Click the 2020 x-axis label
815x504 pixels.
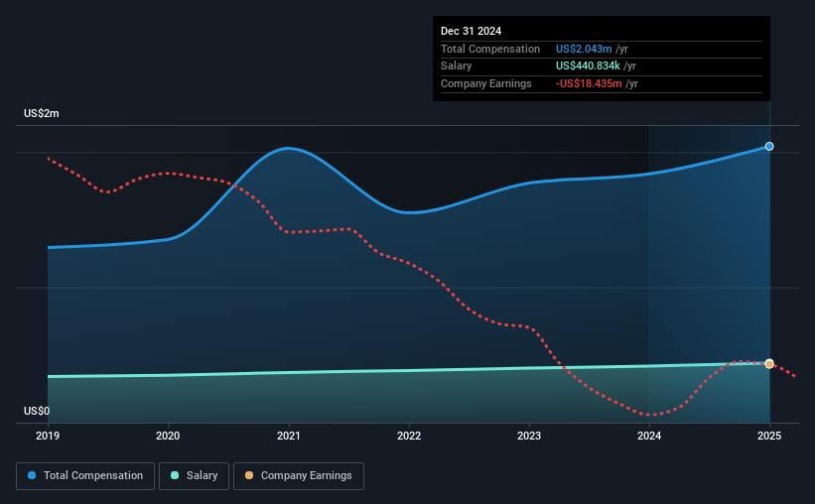point(168,436)
